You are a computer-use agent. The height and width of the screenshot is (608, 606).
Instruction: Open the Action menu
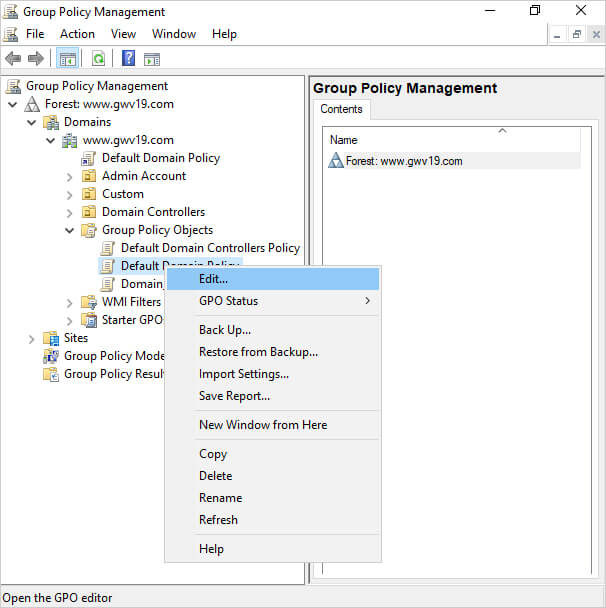coord(77,34)
